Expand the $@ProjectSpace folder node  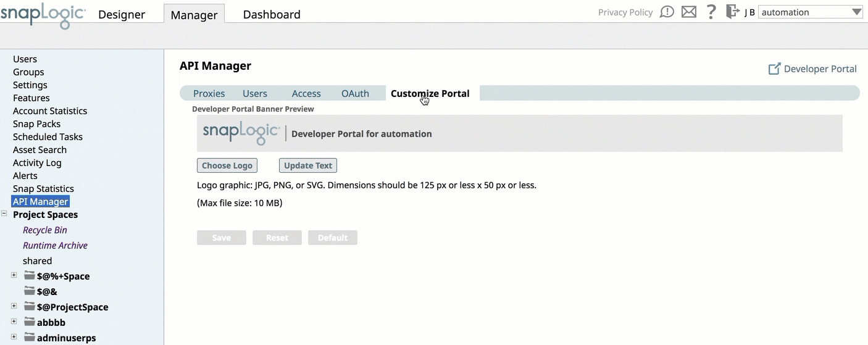pyautogui.click(x=14, y=306)
